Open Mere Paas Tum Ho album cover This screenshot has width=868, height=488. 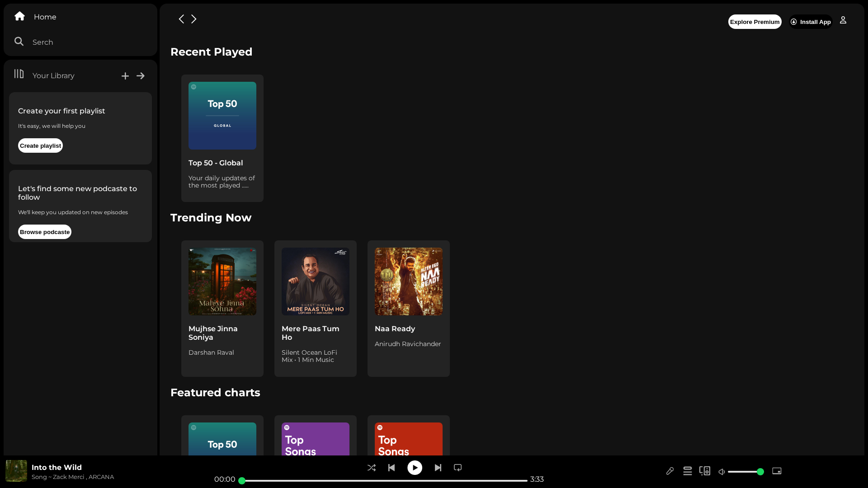point(316,282)
